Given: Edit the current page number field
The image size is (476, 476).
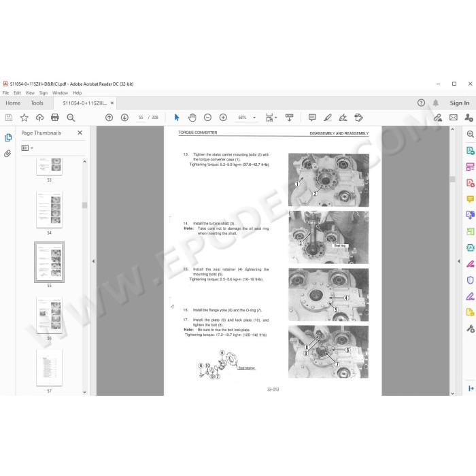Looking at the screenshot, I should pyautogui.click(x=141, y=118).
